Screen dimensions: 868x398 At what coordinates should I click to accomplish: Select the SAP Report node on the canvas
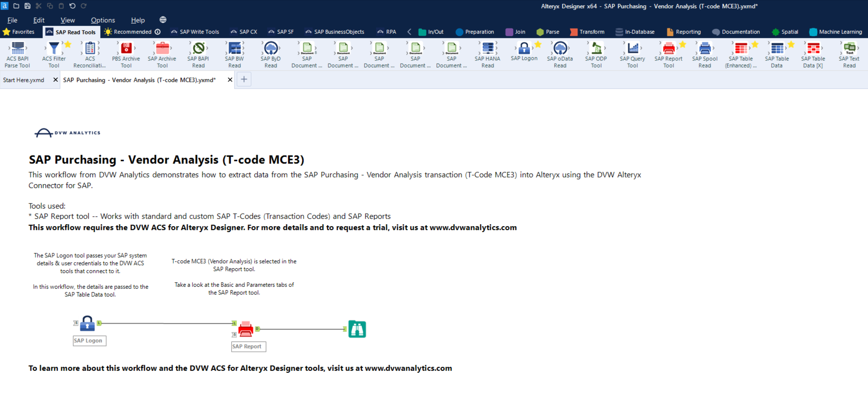pos(246,329)
